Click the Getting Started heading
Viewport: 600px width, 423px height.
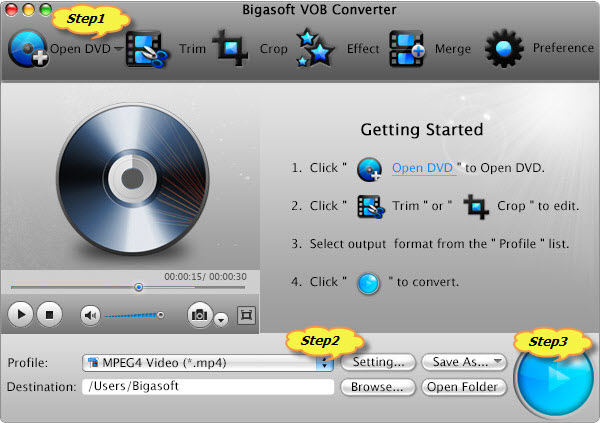pos(422,130)
